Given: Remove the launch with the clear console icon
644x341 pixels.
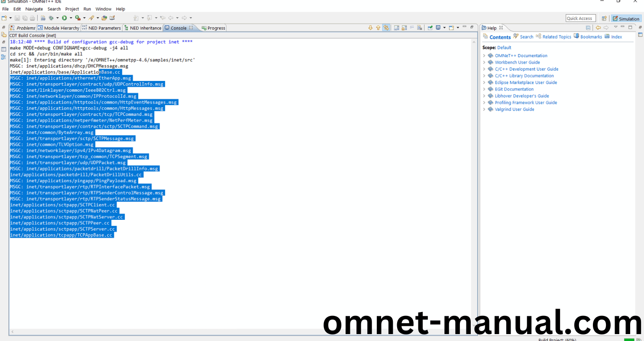Looking at the screenshot, I should [x=420, y=27].
